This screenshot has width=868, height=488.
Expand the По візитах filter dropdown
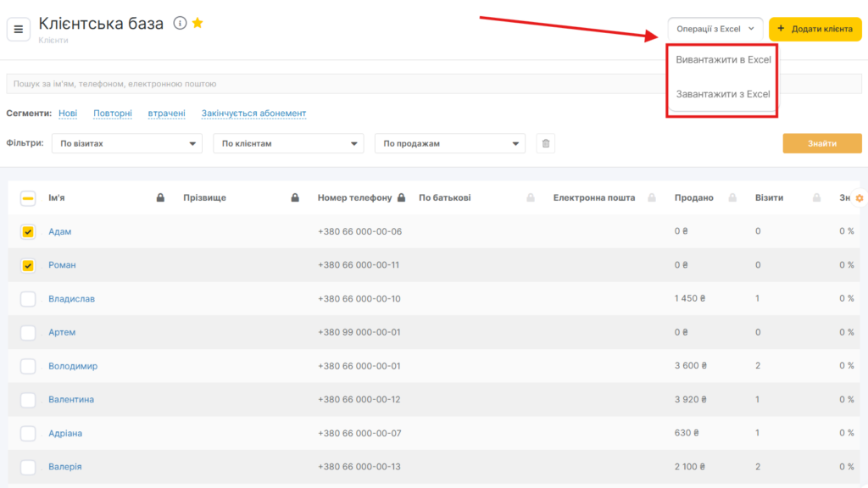tap(126, 144)
